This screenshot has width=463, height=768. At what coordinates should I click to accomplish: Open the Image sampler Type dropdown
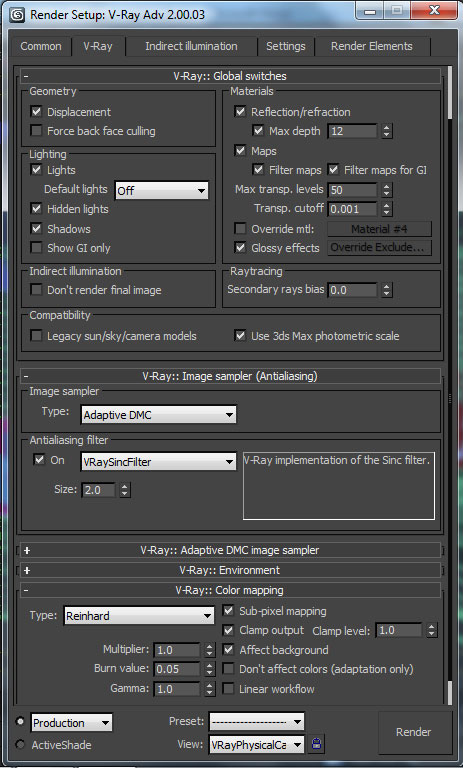coord(158,415)
